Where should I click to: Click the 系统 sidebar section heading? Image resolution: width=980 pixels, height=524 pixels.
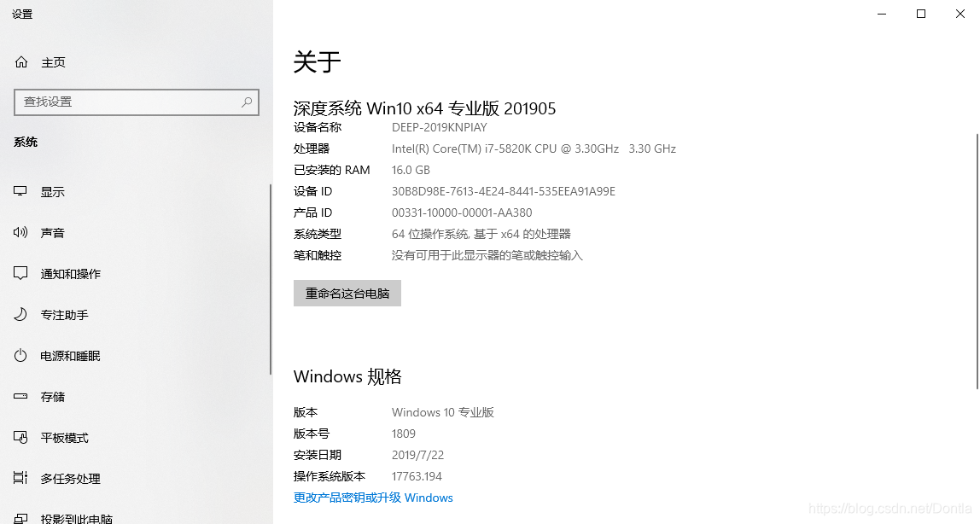26,143
